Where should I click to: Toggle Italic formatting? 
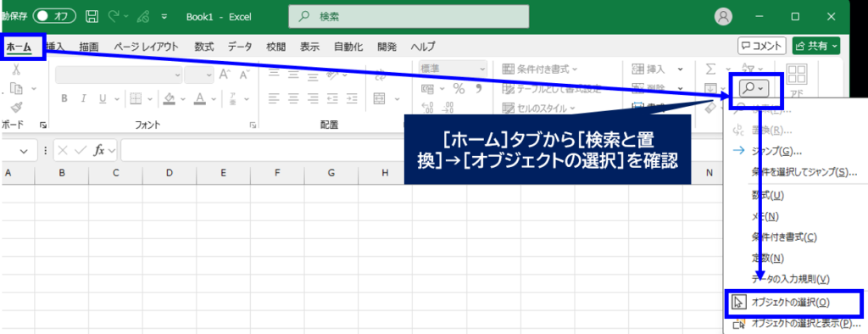click(x=84, y=98)
